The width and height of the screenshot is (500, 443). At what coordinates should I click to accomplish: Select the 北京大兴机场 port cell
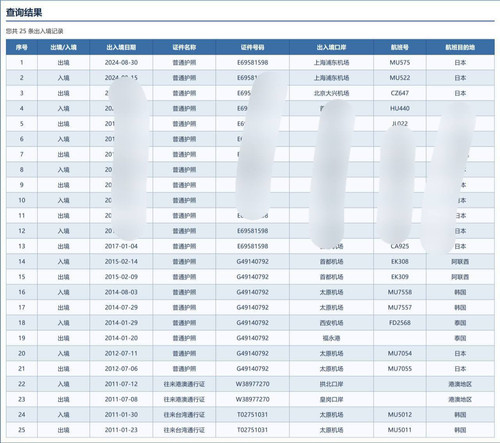331,93
